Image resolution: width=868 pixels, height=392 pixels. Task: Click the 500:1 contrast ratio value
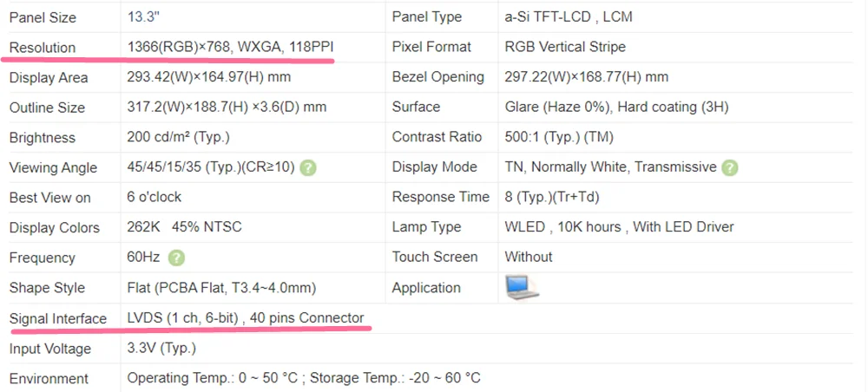559,137
